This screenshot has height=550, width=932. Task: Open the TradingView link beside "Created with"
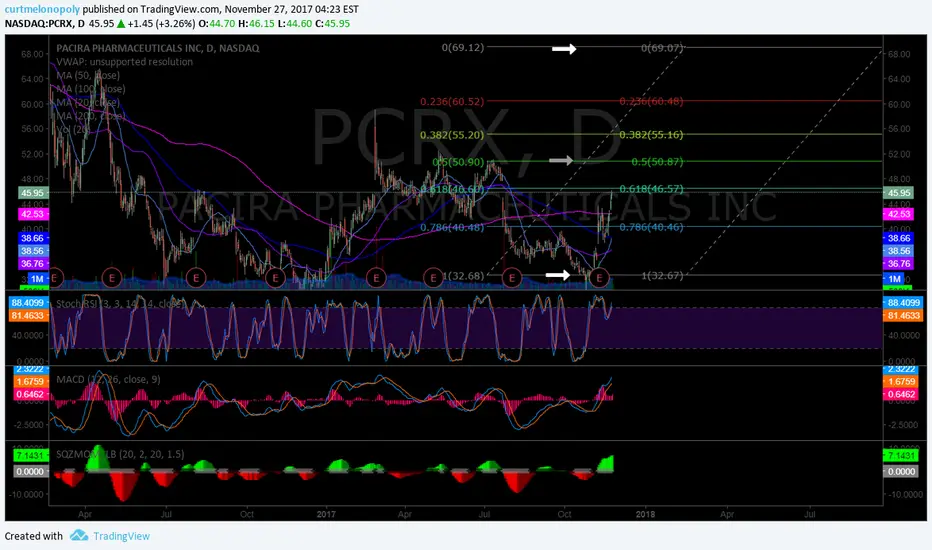coord(121,536)
